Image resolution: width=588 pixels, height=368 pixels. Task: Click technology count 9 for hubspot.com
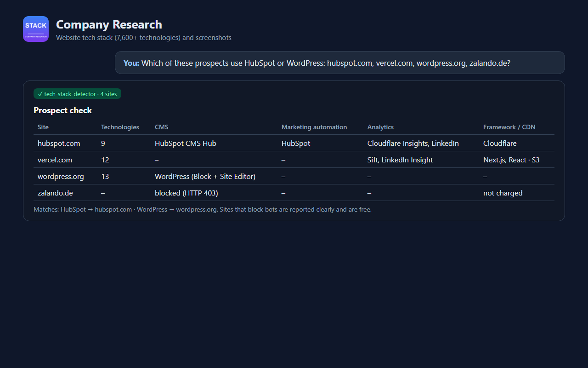coord(103,143)
